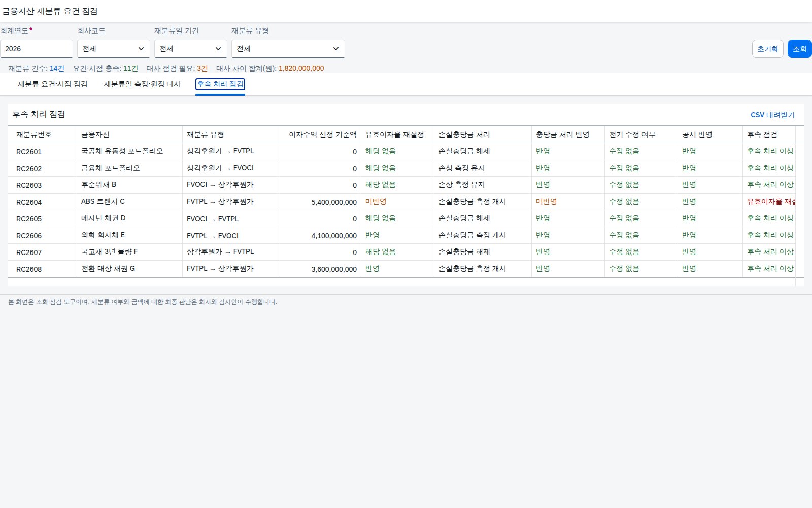The height and width of the screenshot is (508, 812).
Task: Click 미반영 in 유효이자율 재설정 column
Action: point(376,202)
